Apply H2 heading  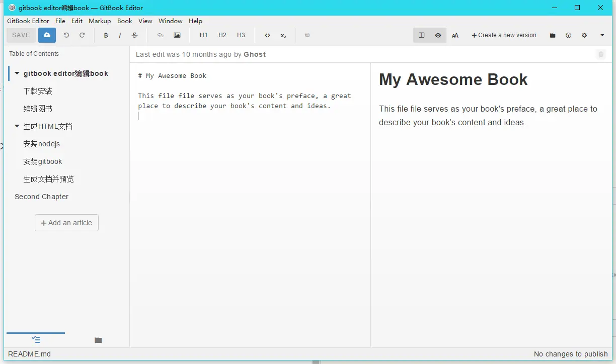(x=222, y=35)
